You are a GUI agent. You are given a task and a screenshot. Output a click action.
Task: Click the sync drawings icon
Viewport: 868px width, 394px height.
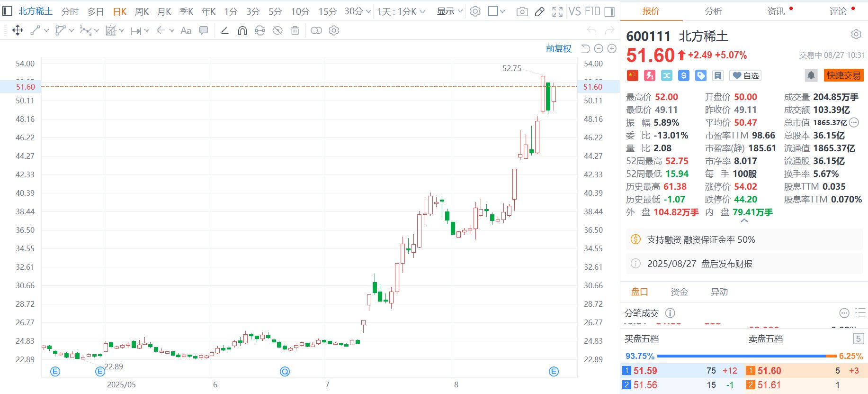[x=260, y=30]
